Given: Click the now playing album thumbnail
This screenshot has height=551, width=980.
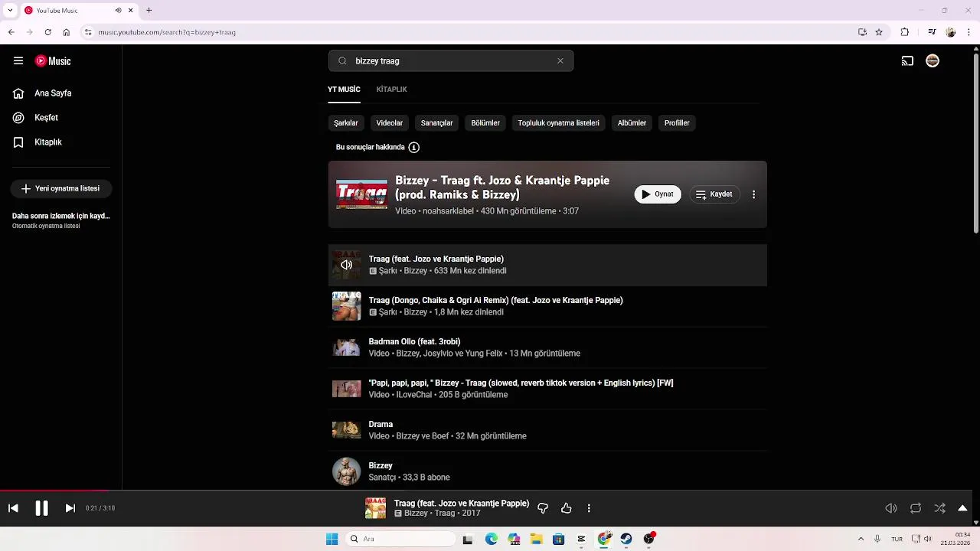Looking at the screenshot, I should pyautogui.click(x=375, y=508).
